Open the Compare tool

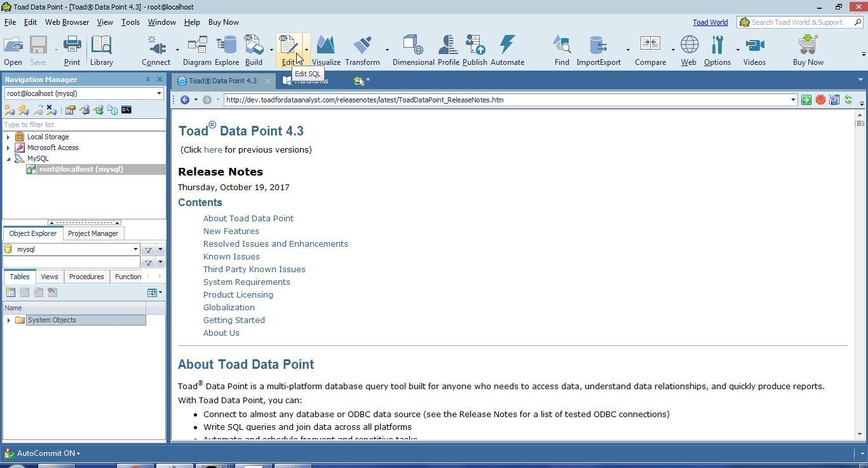click(x=650, y=50)
